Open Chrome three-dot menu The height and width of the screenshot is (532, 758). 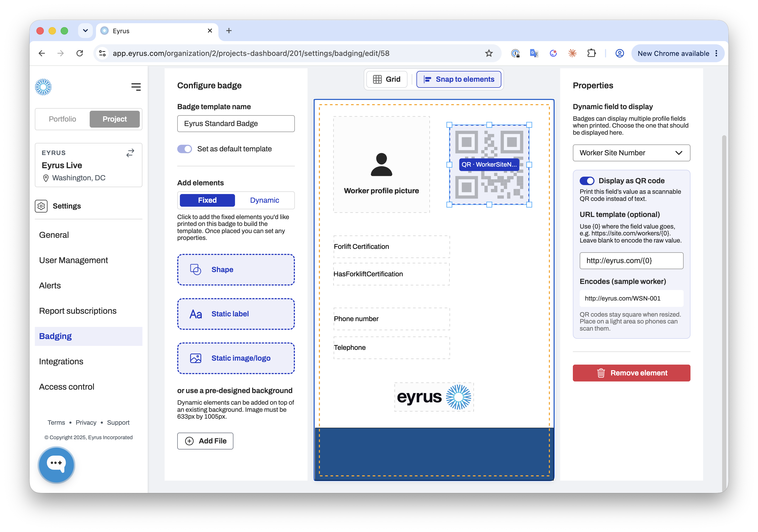(716, 53)
